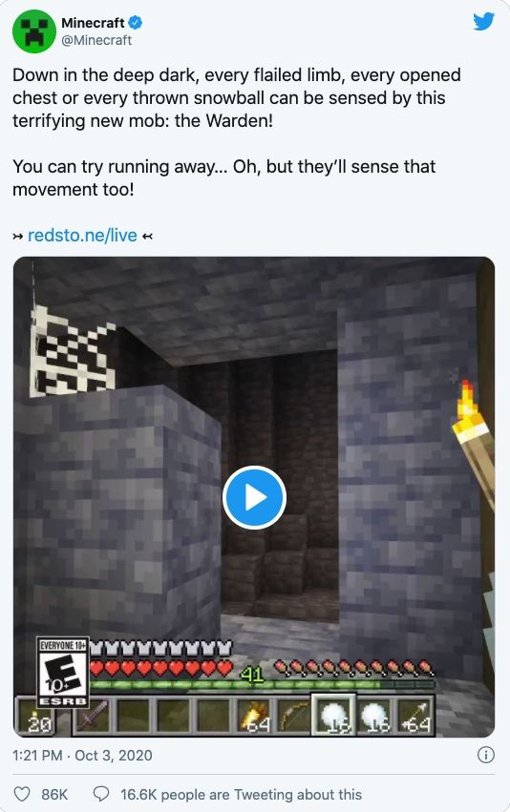Select the highlighted snowball hotbar slot
This screenshot has width=510, height=812.
(x=333, y=716)
